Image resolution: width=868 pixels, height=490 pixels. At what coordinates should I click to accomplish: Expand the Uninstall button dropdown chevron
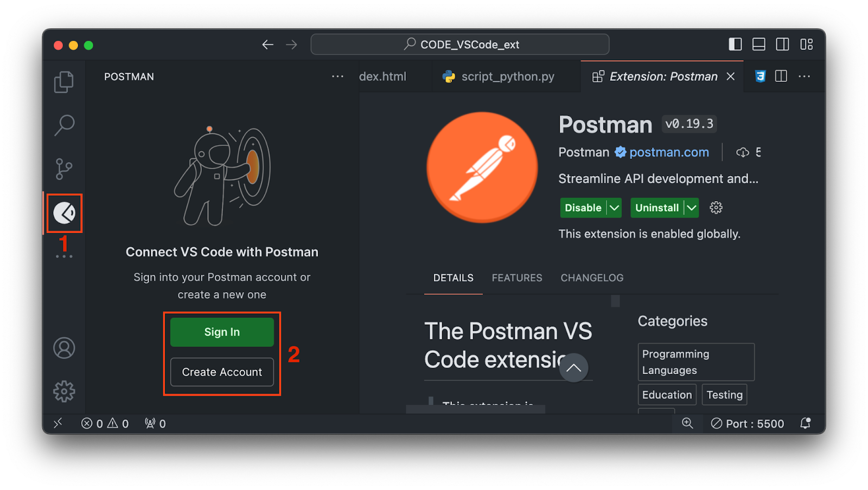tap(692, 208)
